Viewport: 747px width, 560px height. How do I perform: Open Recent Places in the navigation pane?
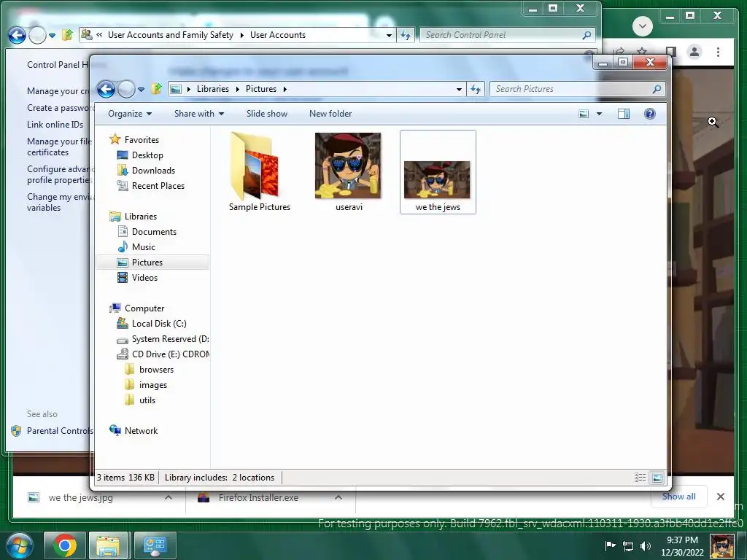(x=158, y=186)
